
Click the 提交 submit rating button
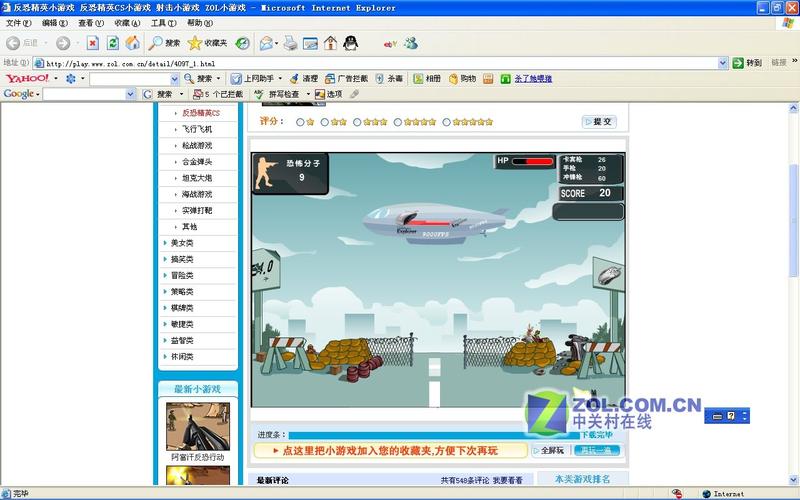[599, 122]
